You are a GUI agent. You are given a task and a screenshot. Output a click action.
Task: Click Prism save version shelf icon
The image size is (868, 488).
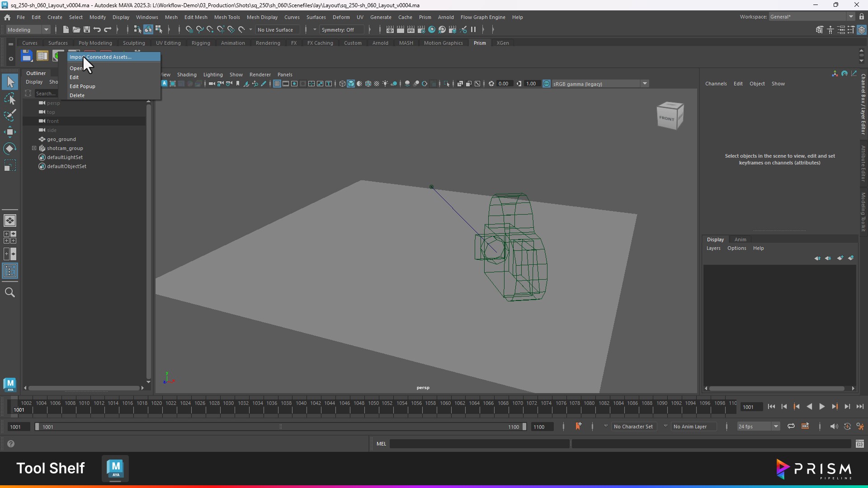pos(27,56)
